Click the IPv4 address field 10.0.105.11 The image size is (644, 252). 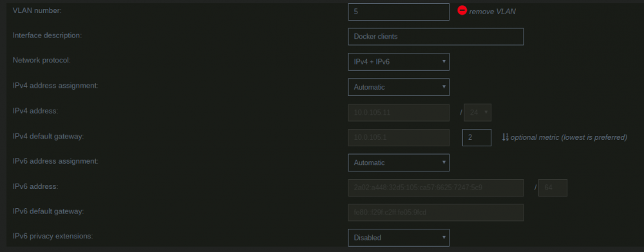point(399,112)
